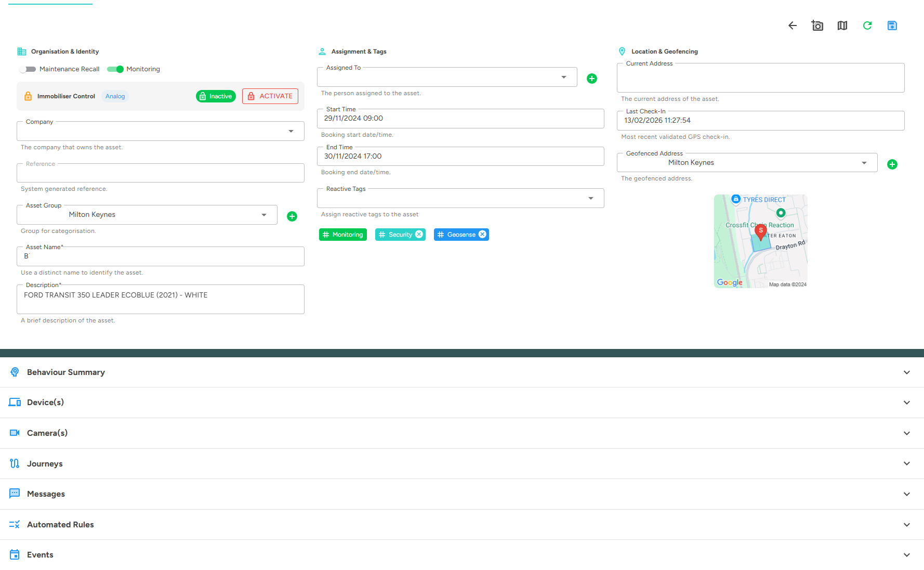The height and width of the screenshot is (570, 924).
Task: Click the Google map thumbnail
Action: click(761, 241)
